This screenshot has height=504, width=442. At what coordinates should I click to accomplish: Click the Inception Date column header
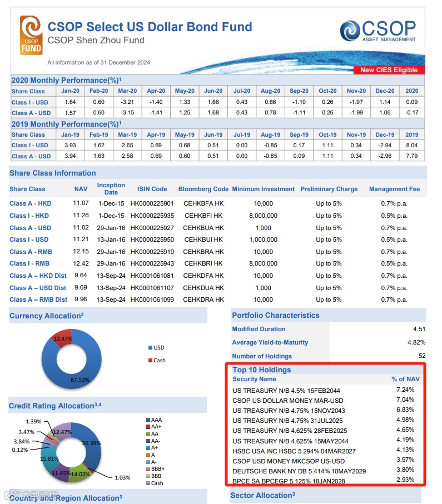point(111,189)
